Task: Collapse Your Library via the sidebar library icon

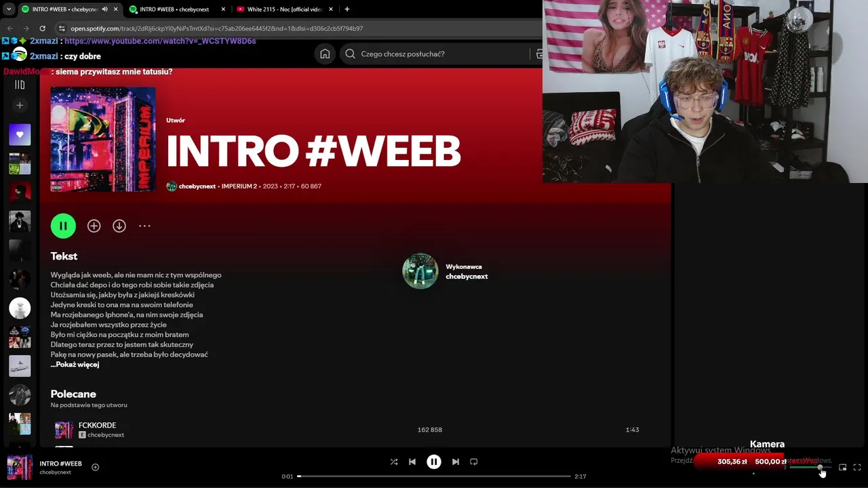Action: (20, 85)
